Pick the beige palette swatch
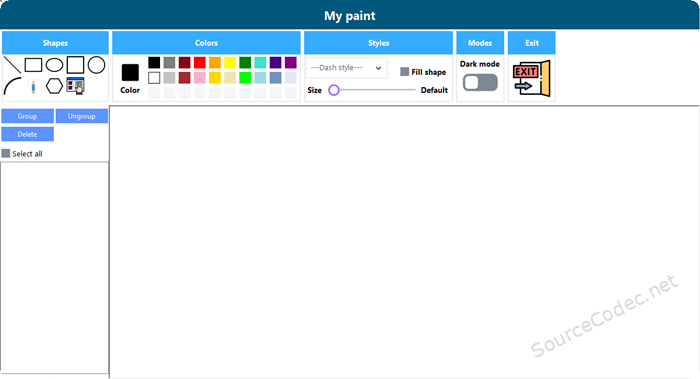The width and height of the screenshot is (700, 379). point(230,78)
